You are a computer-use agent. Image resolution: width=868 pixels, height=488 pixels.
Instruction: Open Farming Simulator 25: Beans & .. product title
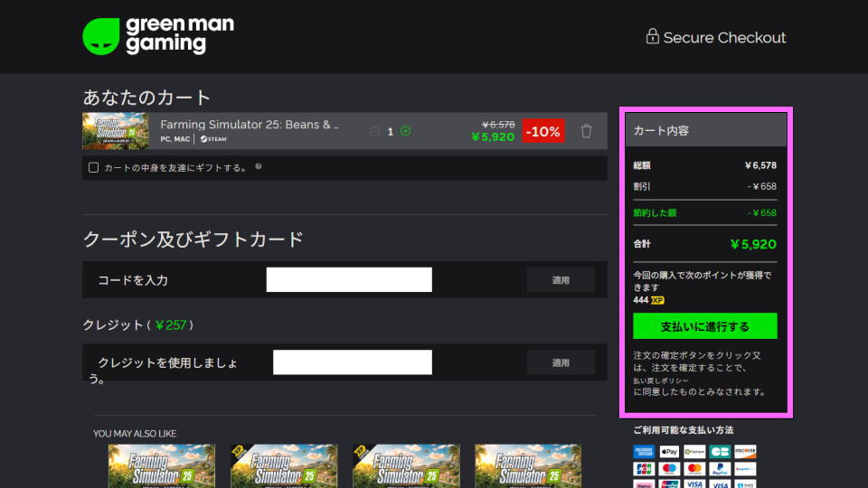pyautogui.click(x=250, y=125)
